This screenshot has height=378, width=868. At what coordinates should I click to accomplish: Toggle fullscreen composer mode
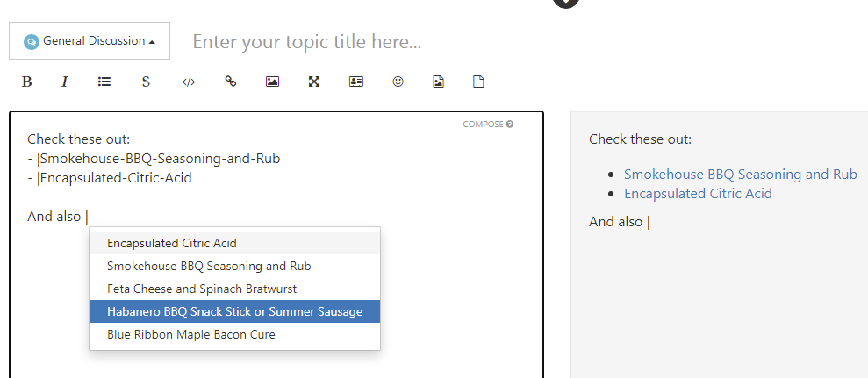[x=314, y=82]
